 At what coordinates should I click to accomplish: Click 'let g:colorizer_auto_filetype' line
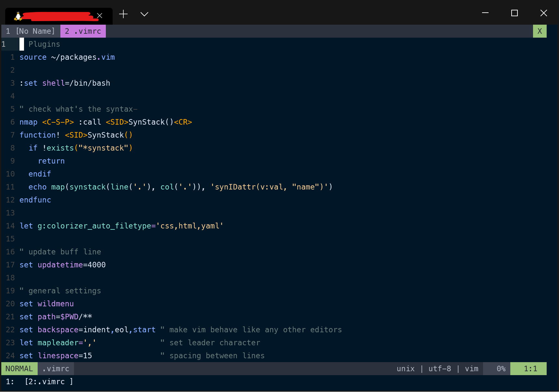pyautogui.click(x=121, y=226)
